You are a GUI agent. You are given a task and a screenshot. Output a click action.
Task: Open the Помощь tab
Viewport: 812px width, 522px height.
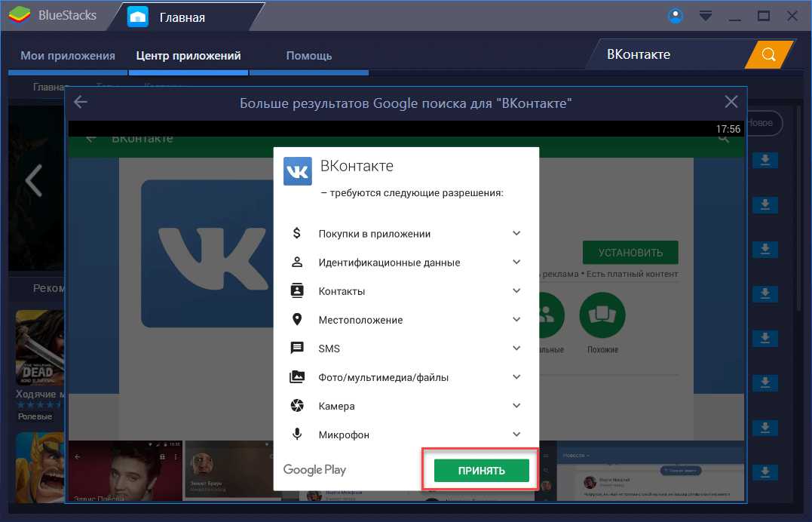point(308,55)
